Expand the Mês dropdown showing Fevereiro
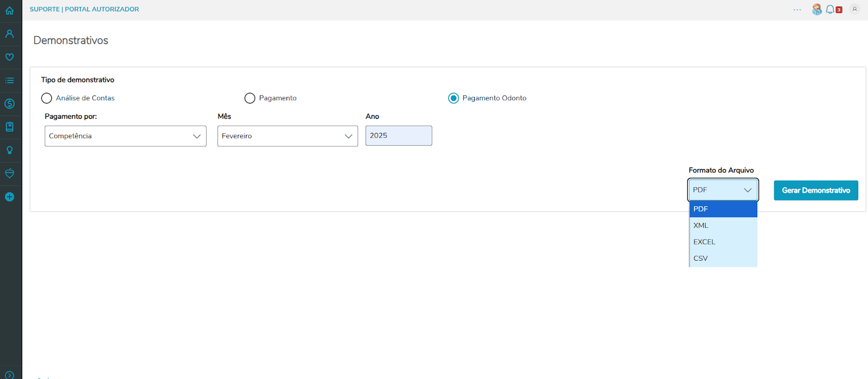This screenshot has width=868, height=379. point(288,136)
